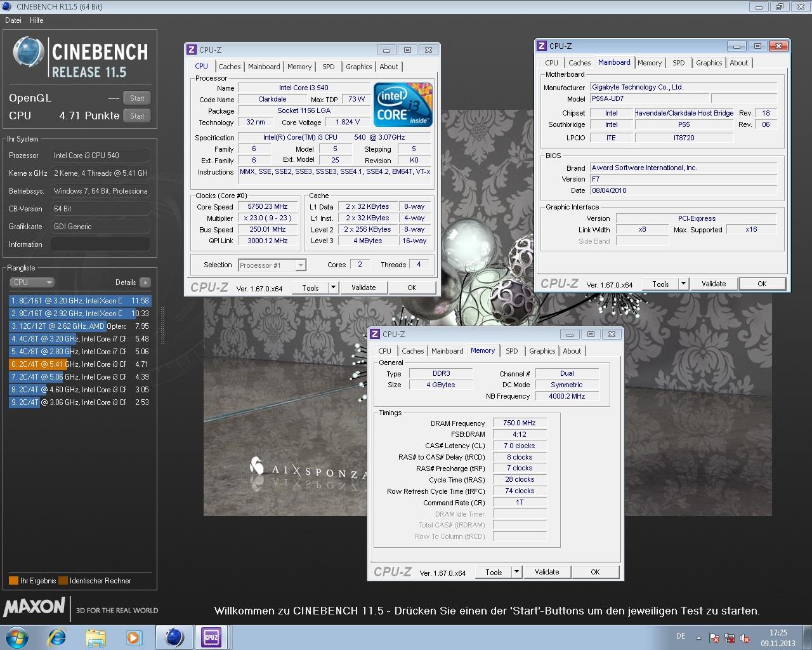Click the Cinebench sphere logo
Viewport: 812px width, 650px height.
point(29,51)
